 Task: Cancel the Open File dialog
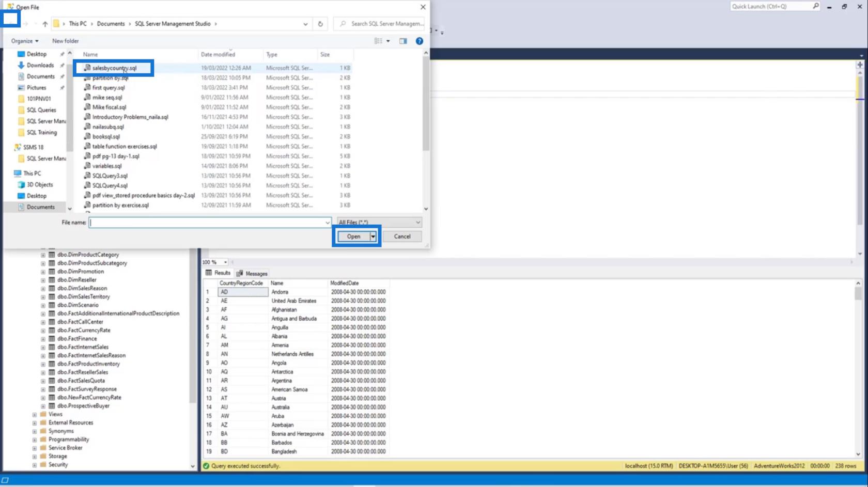(402, 237)
